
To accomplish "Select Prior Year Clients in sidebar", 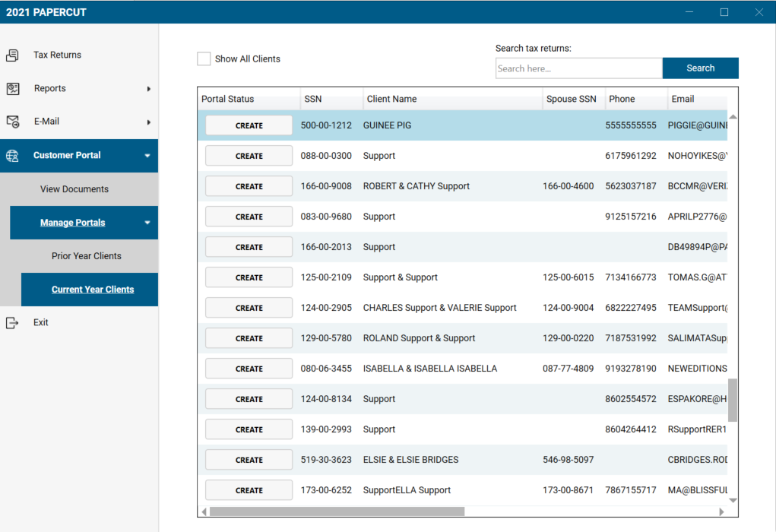I will click(x=87, y=256).
